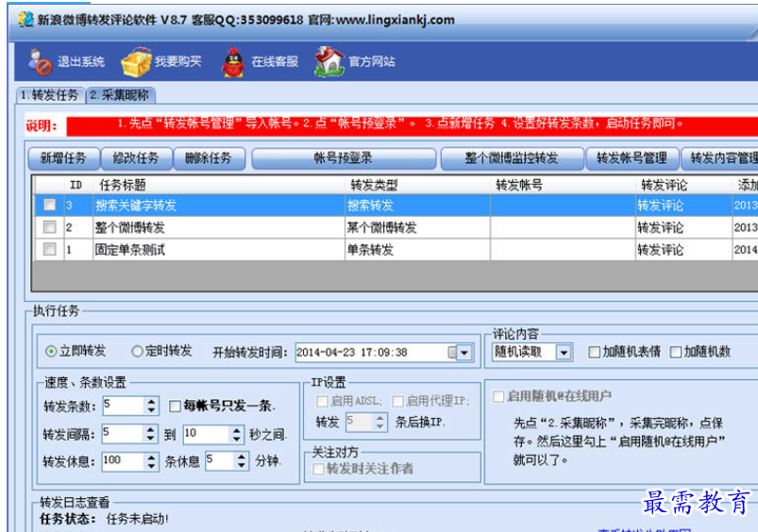Click the 条休息 minutes spinner arrows
The width and height of the screenshot is (758, 532).
[242, 461]
